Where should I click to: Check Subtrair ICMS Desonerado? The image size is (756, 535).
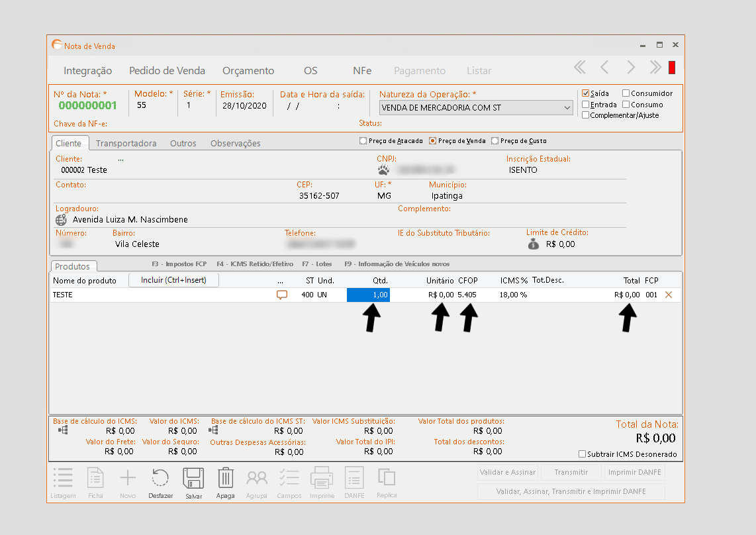pyautogui.click(x=582, y=454)
